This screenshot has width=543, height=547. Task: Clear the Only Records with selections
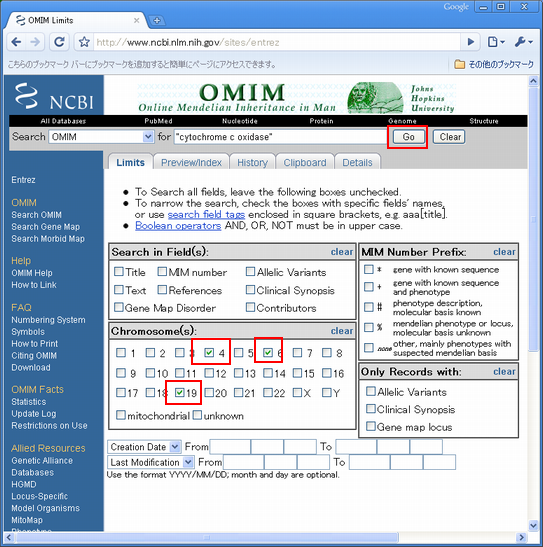504,372
